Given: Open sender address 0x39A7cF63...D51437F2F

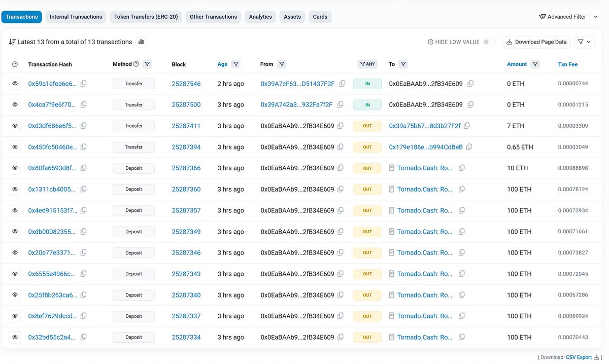Looking at the screenshot, I should (x=297, y=84).
